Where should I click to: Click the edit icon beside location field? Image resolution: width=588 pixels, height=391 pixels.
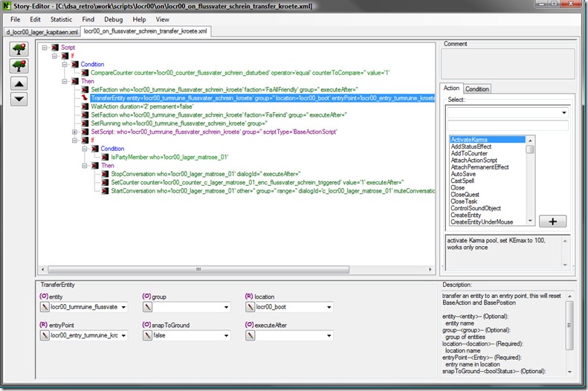click(248, 306)
